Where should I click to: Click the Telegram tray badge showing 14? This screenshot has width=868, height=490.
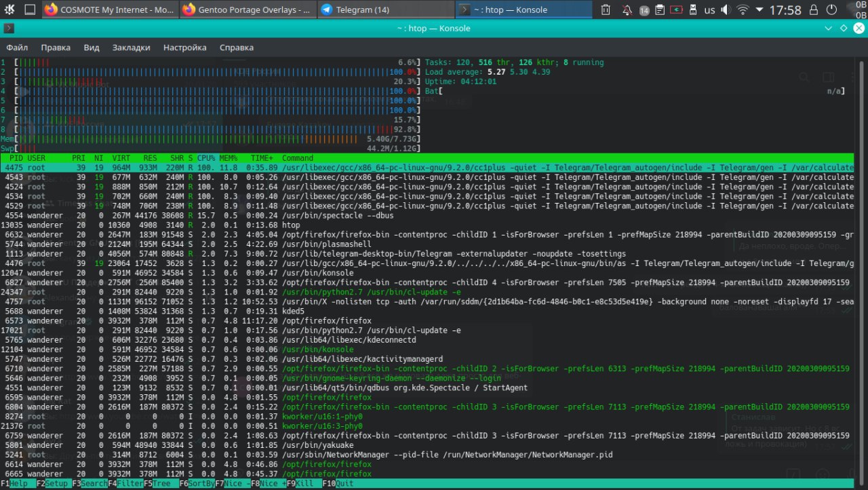point(644,10)
